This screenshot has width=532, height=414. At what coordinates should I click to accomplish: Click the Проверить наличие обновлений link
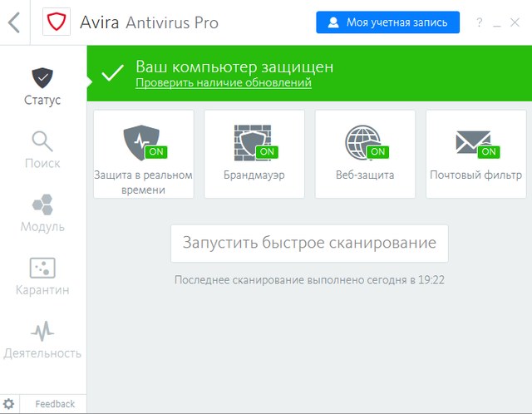[223, 83]
